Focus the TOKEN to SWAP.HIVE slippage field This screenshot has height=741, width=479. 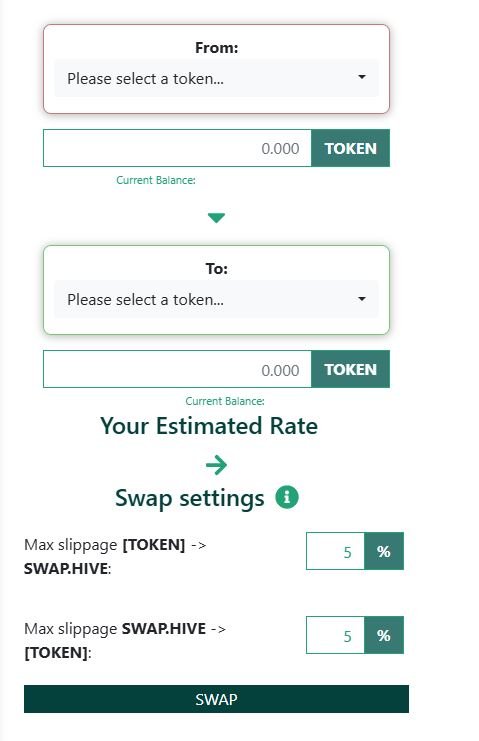click(335, 551)
